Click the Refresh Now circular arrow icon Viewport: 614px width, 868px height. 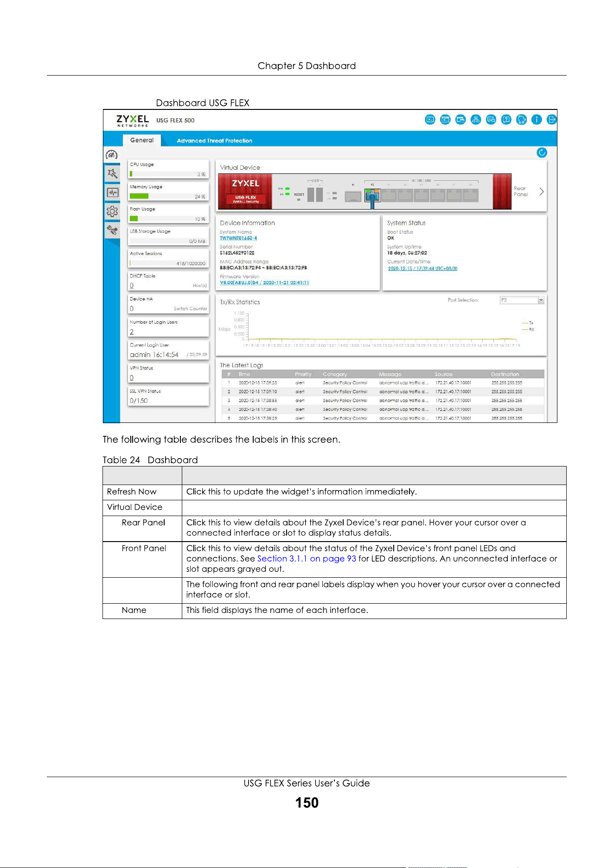542,153
